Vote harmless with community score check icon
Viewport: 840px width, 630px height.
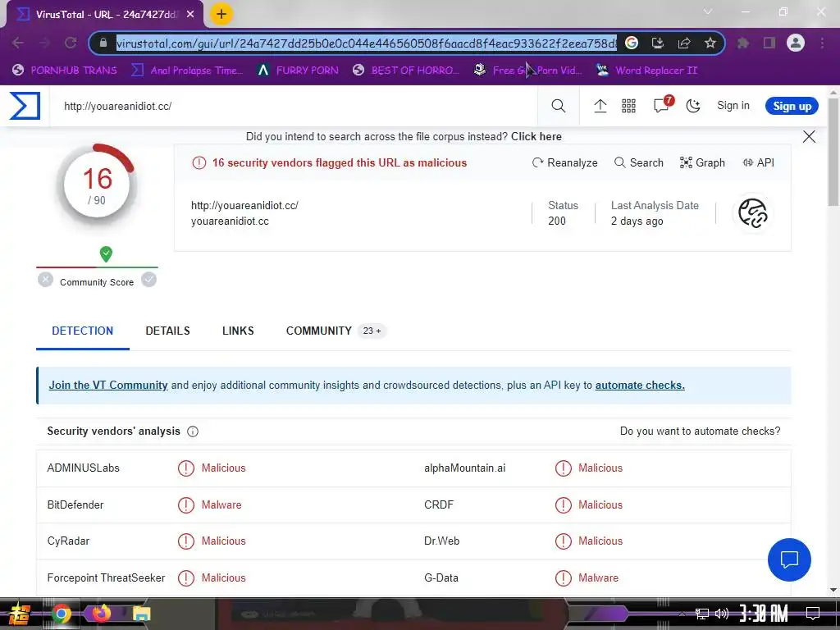point(149,280)
